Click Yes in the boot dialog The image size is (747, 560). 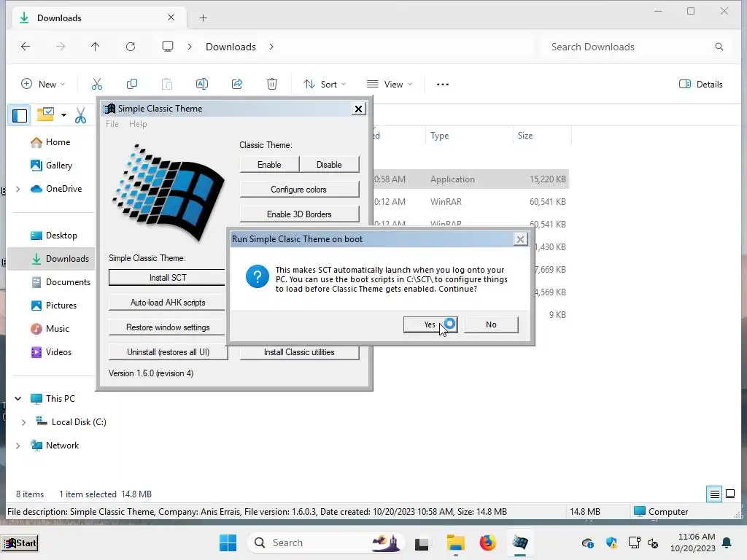coord(430,324)
